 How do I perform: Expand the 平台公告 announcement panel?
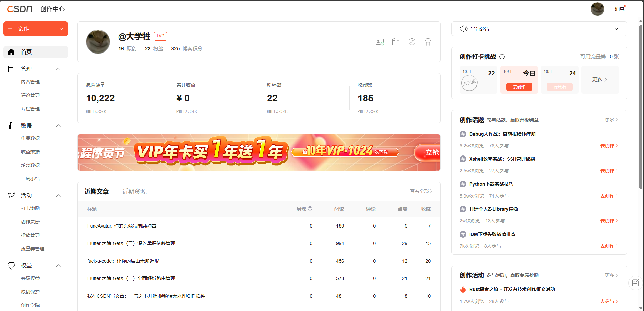(616, 29)
